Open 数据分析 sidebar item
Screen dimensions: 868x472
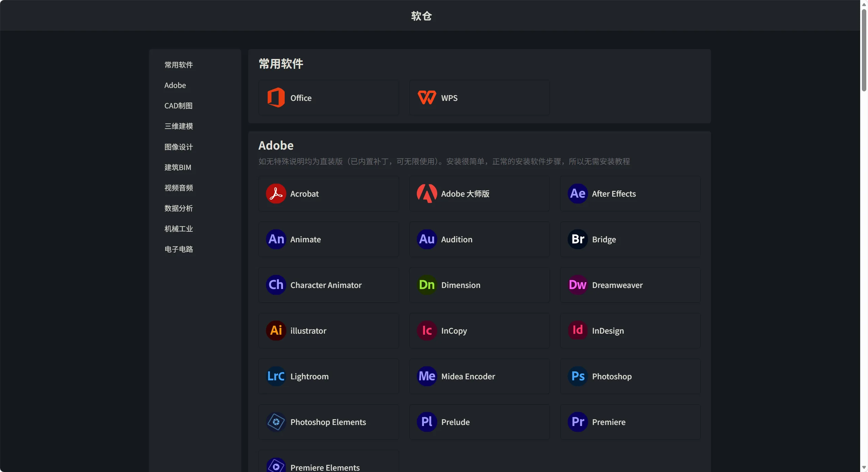point(178,208)
